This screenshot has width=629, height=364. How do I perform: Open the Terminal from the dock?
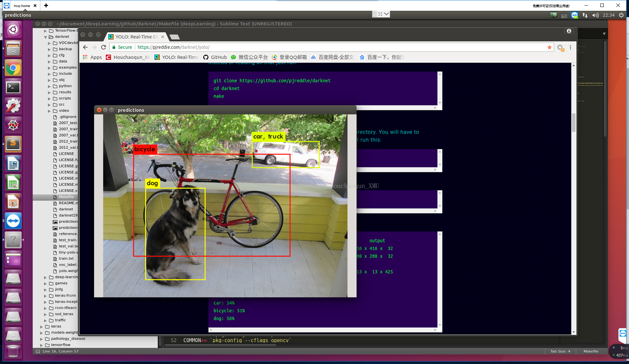13,87
